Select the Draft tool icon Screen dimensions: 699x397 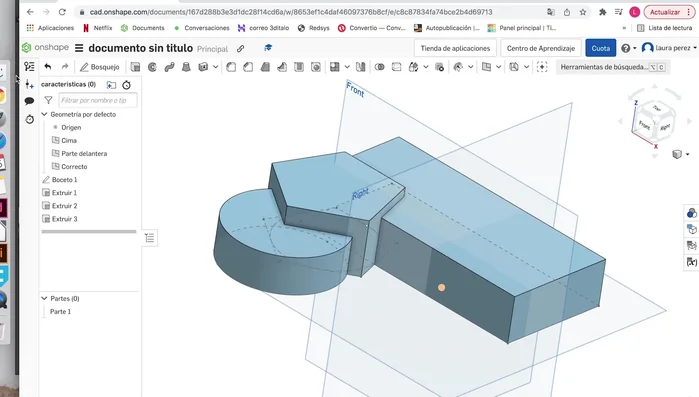pos(265,67)
